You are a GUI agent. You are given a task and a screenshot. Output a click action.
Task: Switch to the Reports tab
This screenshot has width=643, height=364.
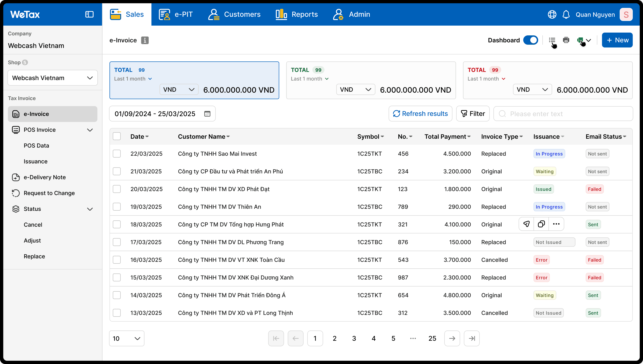(x=297, y=14)
